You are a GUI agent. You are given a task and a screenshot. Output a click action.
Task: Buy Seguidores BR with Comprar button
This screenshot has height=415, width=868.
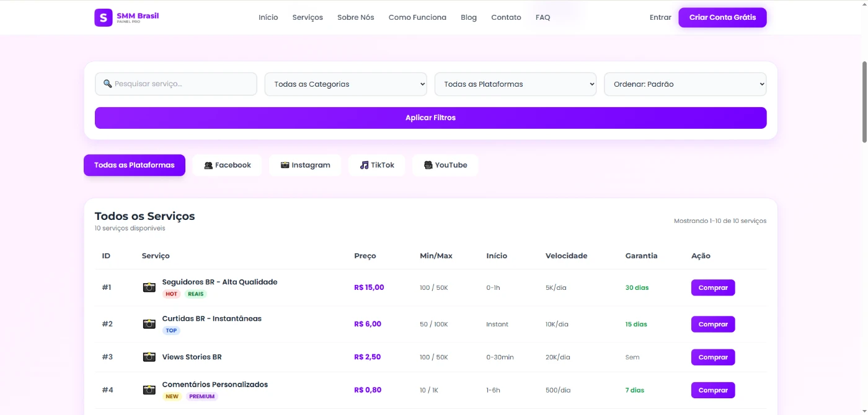pos(713,287)
